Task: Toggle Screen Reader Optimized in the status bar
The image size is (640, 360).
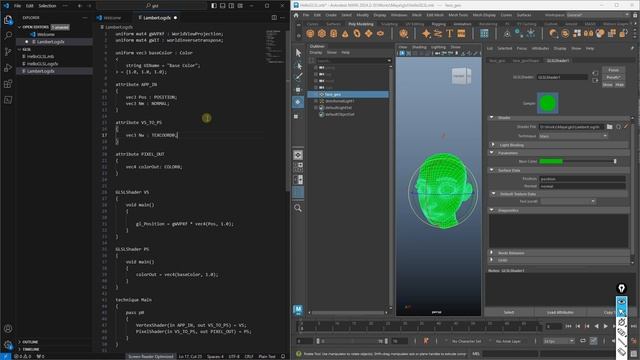Action: [x=151, y=356]
